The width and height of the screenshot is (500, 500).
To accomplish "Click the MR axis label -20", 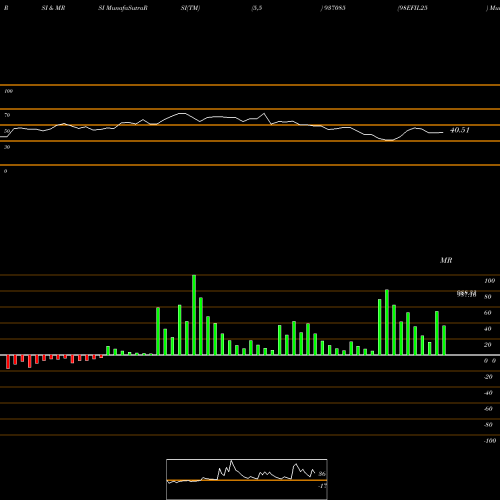I will tap(488, 377).
